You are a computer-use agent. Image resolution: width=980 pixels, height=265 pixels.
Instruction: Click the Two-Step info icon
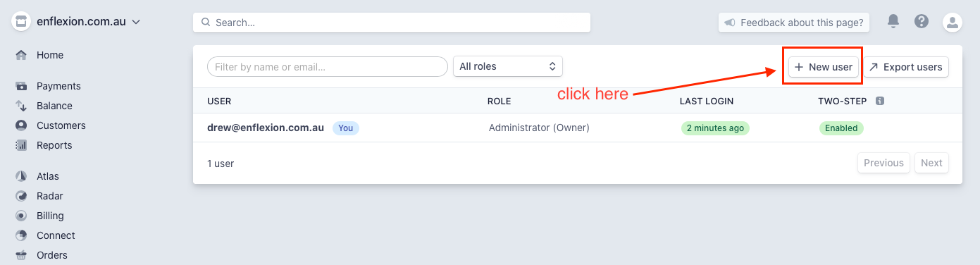880,101
